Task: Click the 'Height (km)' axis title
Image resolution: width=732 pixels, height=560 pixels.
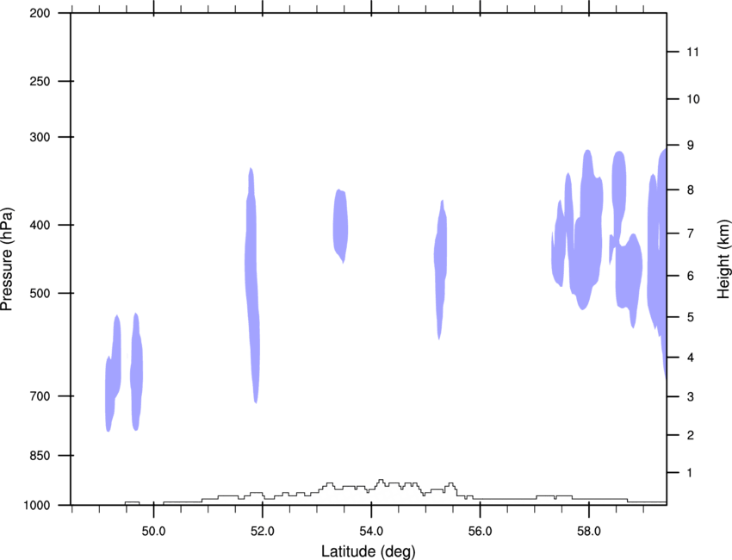Action: tap(723, 258)
